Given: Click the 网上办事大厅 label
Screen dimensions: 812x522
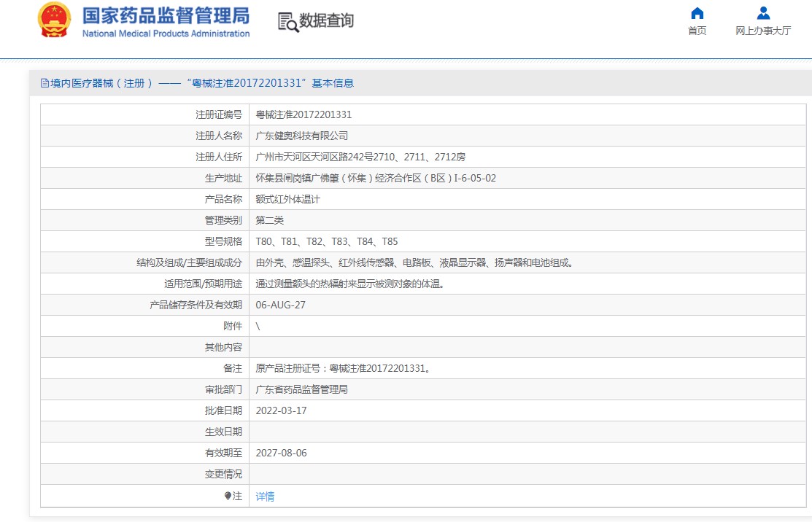Looking at the screenshot, I should coord(763,31).
